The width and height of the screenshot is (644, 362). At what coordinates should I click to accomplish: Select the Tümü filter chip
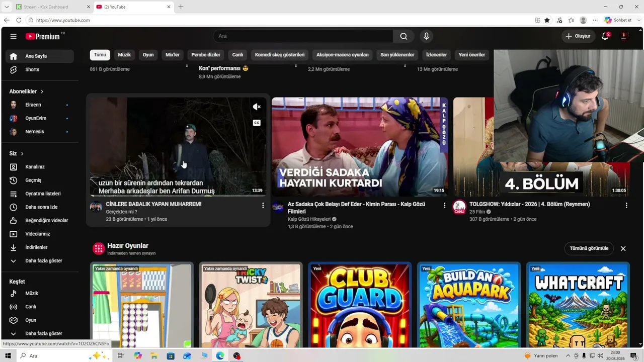click(x=100, y=55)
